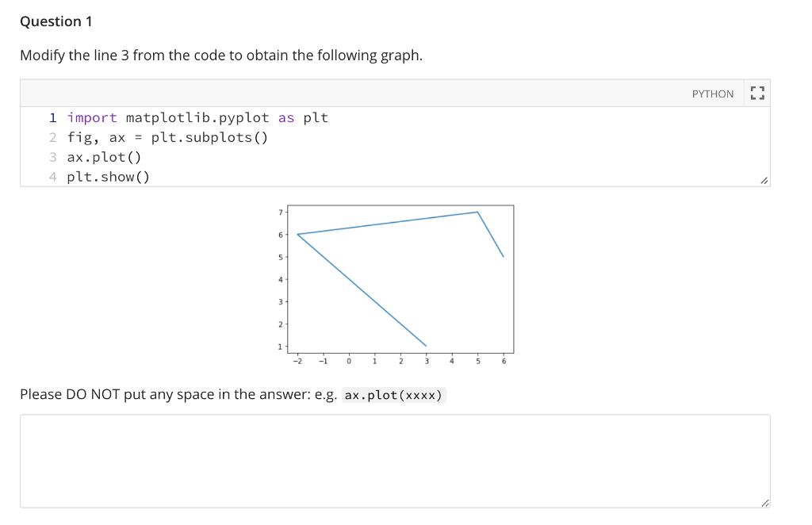Click the answer box resize handle icon
This screenshot has height=525, width=812.
tap(765, 503)
